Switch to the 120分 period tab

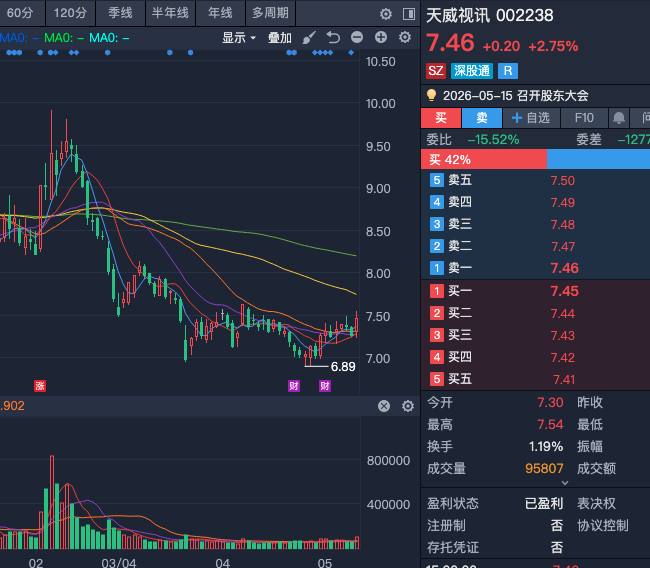tap(70, 13)
